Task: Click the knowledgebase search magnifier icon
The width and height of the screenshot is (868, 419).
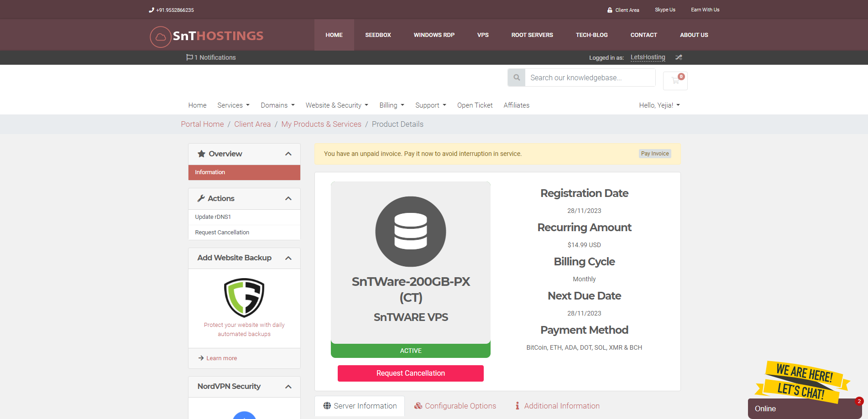Action: point(517,78)
